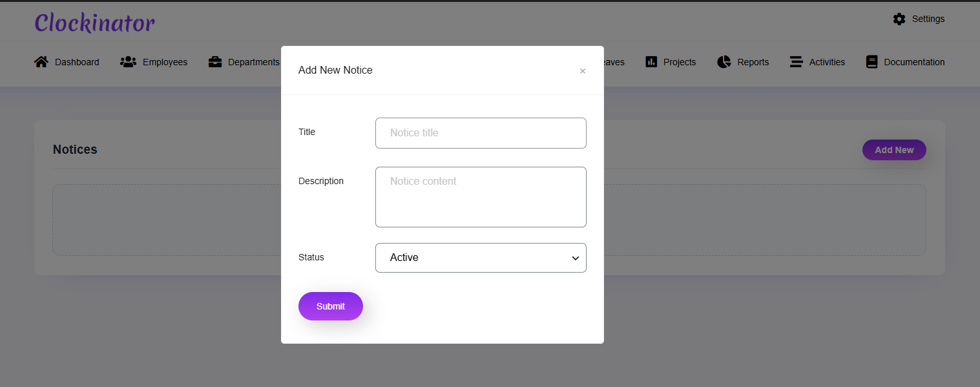
Task: Open the Documentation menu item
Action: point(905,62)
